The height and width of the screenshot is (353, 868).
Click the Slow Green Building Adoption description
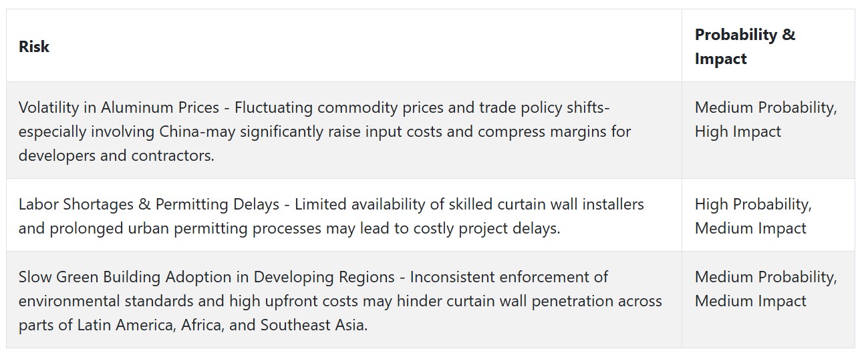pos(340,301)
